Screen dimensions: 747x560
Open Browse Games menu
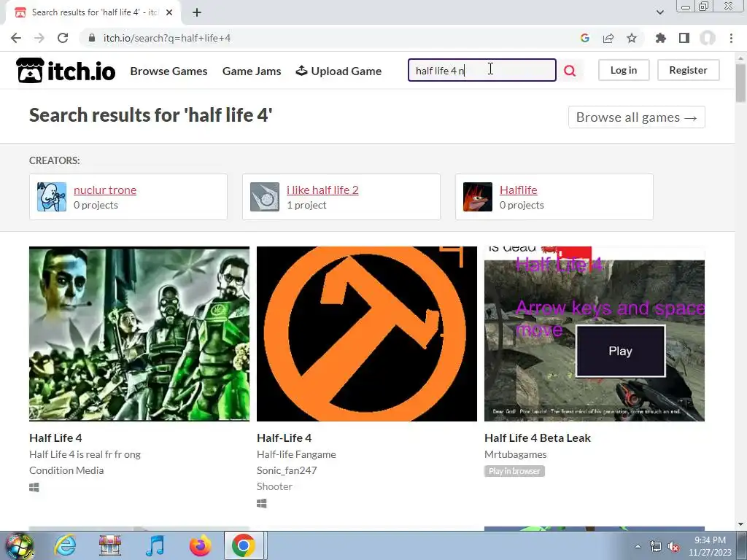(169, 71)
